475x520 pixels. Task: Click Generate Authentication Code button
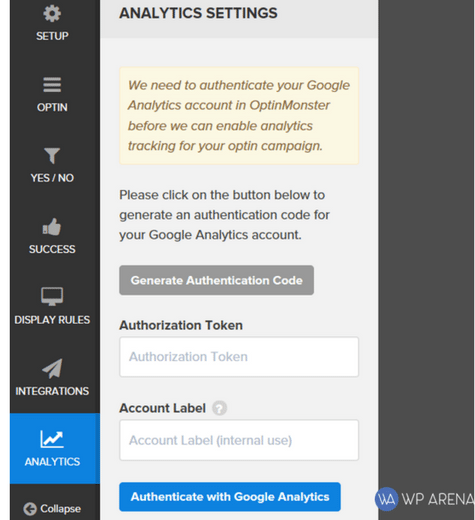click(x=216, y=280)
